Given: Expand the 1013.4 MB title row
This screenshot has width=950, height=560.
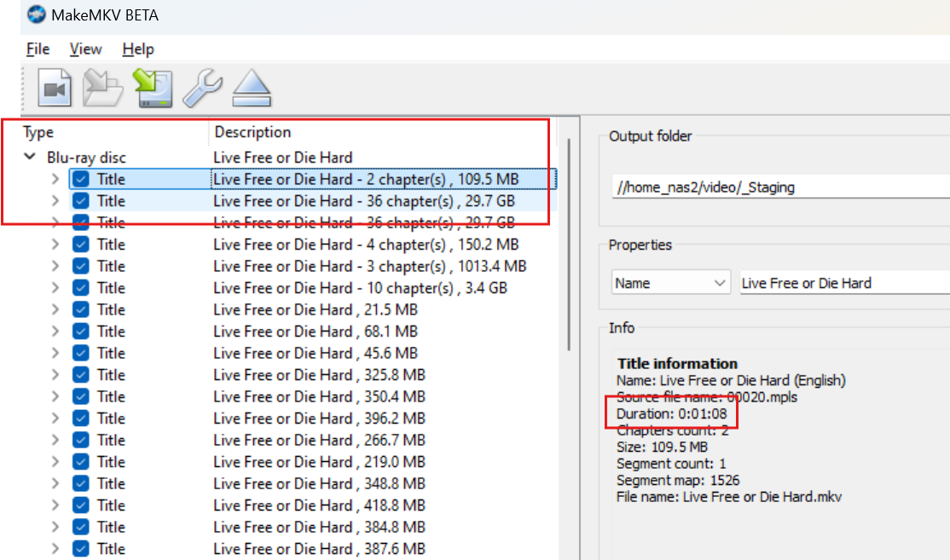Looking at the screenshot, I should coord(55,267).
